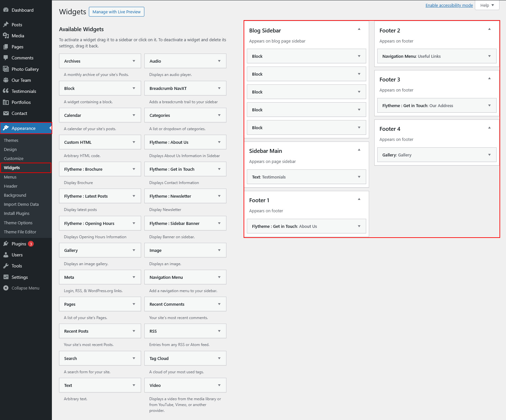The width and height of the screenshot is (506, 420).
Task: Go to Theme Options in Appearance
Action: (x=18, y=223)
